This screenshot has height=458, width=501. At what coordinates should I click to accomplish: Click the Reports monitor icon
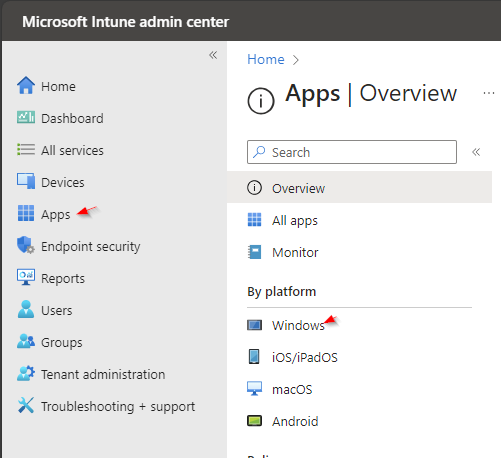point(26,277)
